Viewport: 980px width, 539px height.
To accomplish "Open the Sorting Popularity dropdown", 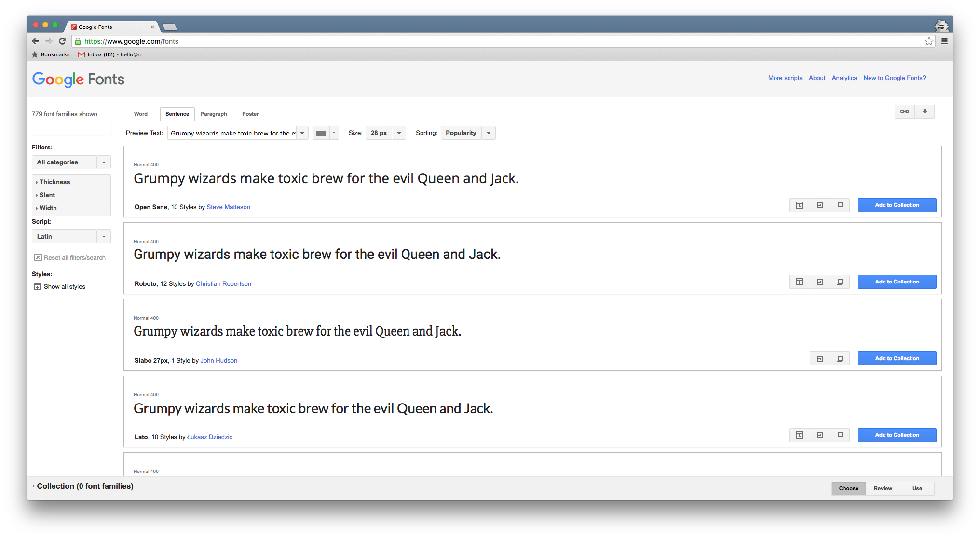I will 468,133.
